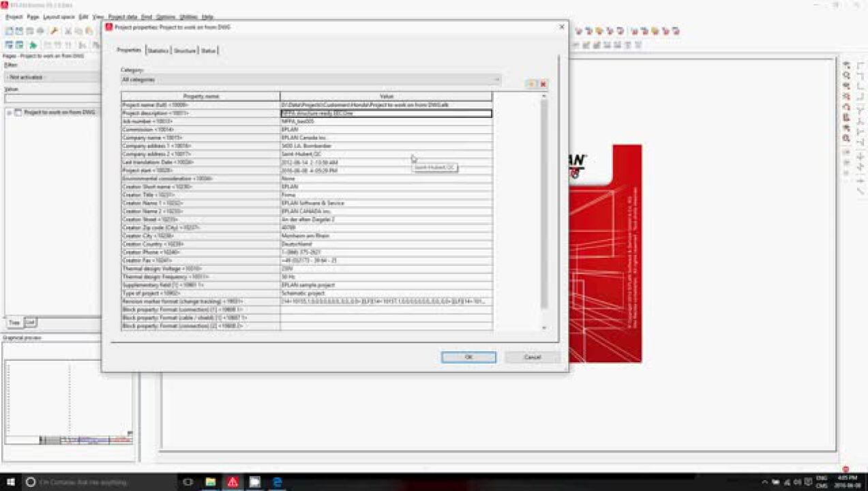868x491 pixels.
Task: Open the Utilities menu
Action: point(188,16)
